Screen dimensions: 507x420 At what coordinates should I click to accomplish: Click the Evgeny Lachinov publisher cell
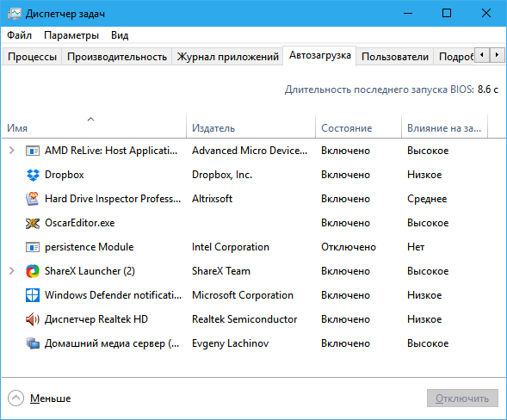pyautogui.click(x=230, y=343)
